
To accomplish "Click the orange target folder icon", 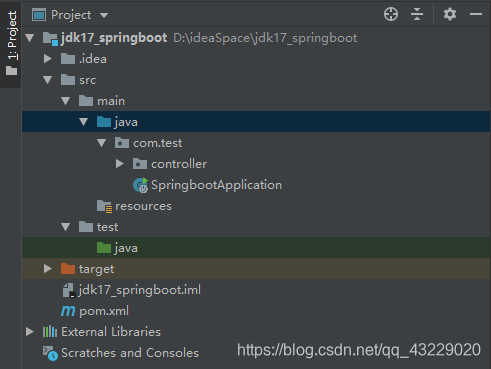I will [68, 269].
